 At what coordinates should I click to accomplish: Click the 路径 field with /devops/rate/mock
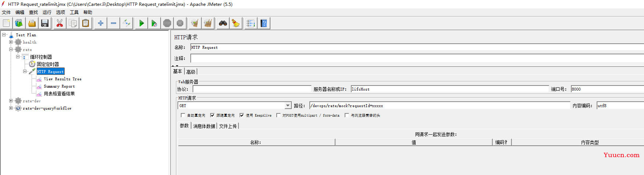pos(440,106)
